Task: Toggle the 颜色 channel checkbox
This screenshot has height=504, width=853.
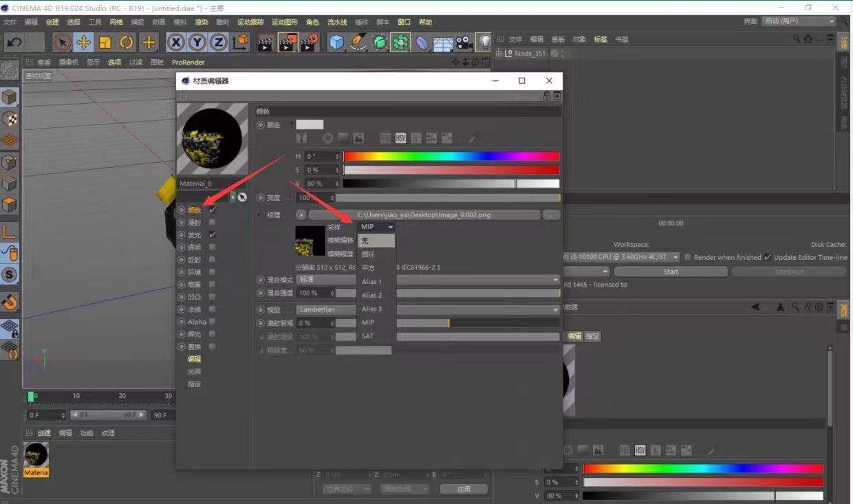Action: (213, 210)
